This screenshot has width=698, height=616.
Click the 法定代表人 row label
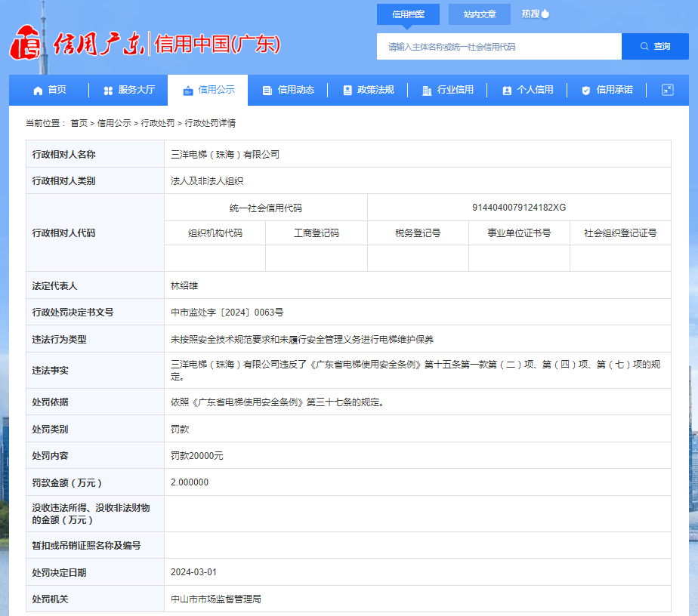(x=54, y=285)
